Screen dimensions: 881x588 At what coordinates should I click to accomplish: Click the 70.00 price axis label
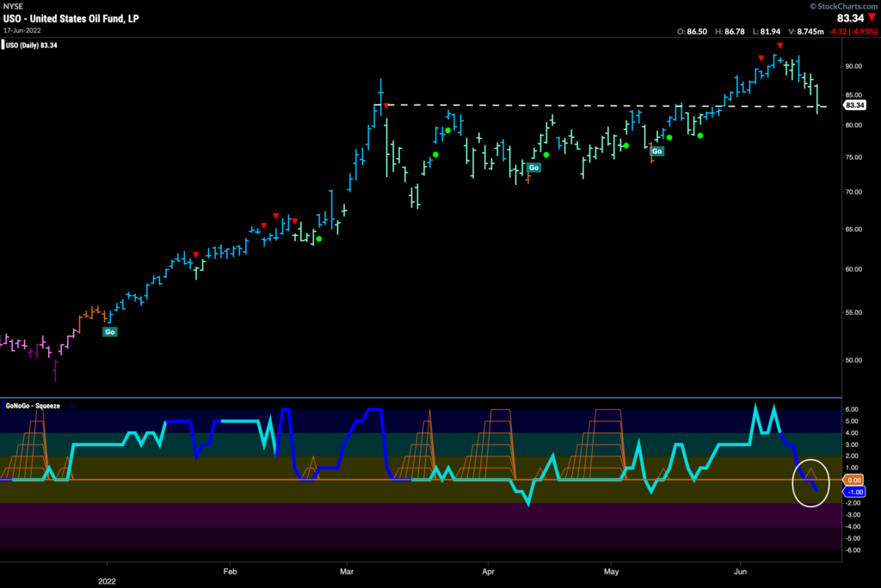853,192
